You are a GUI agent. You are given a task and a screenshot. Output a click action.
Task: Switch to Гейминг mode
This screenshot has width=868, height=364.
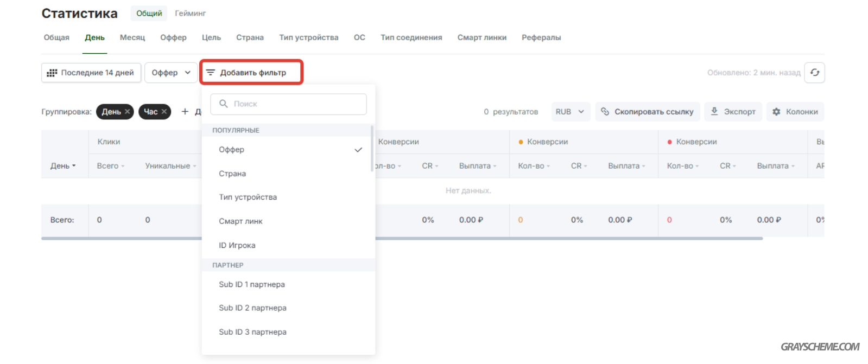(191, 13)
